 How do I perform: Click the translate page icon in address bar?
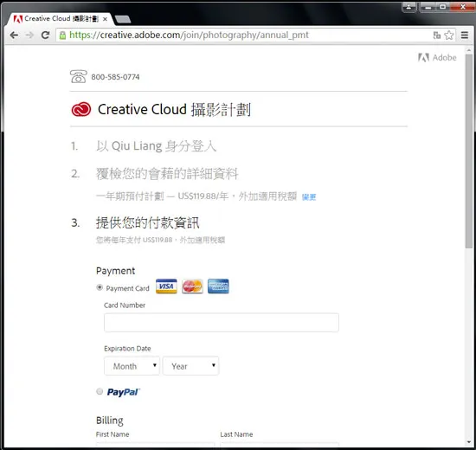tap(436, 35)
